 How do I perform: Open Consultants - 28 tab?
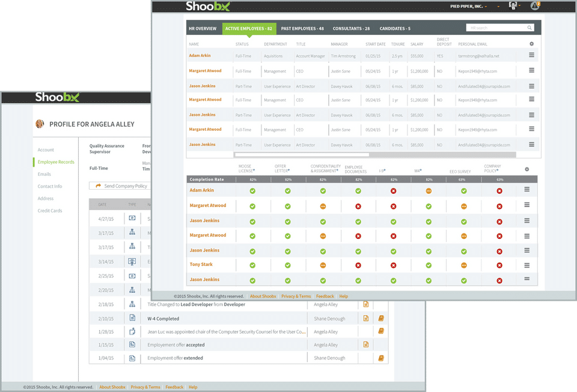(351, 29)
